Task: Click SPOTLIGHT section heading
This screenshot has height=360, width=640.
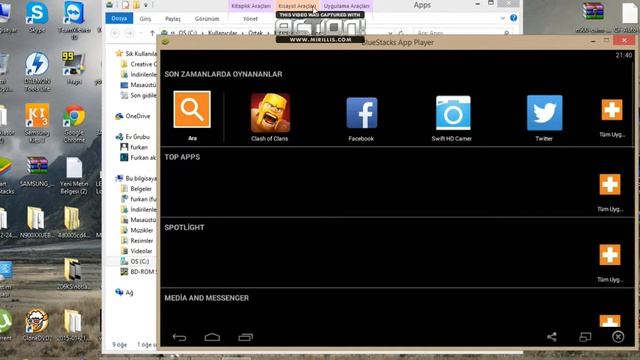Action: 184,227
